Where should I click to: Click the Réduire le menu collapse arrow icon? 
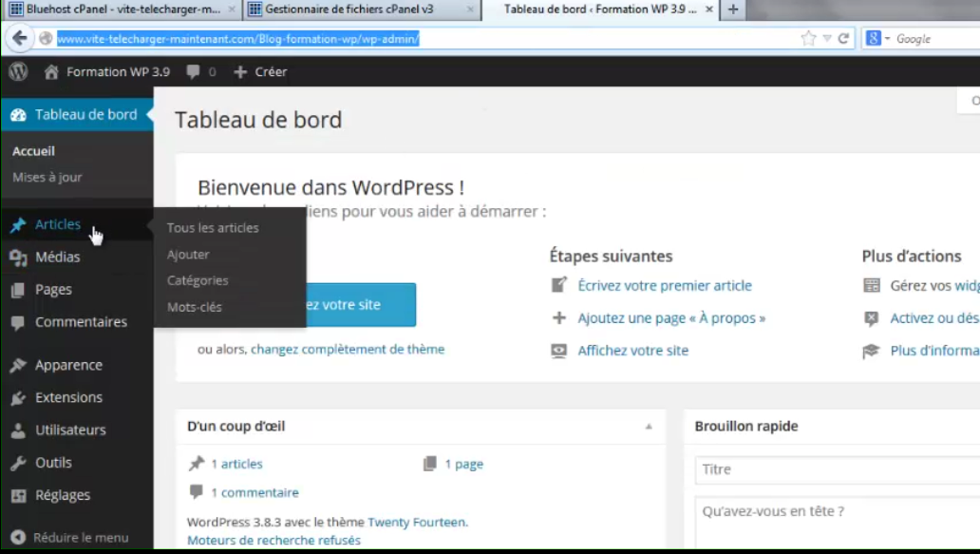point(18,537)
